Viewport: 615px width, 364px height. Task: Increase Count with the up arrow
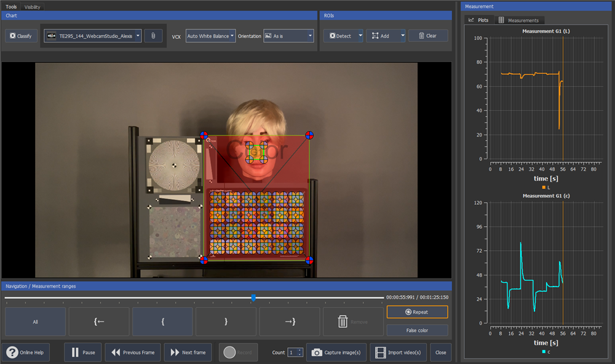[300, 350]
